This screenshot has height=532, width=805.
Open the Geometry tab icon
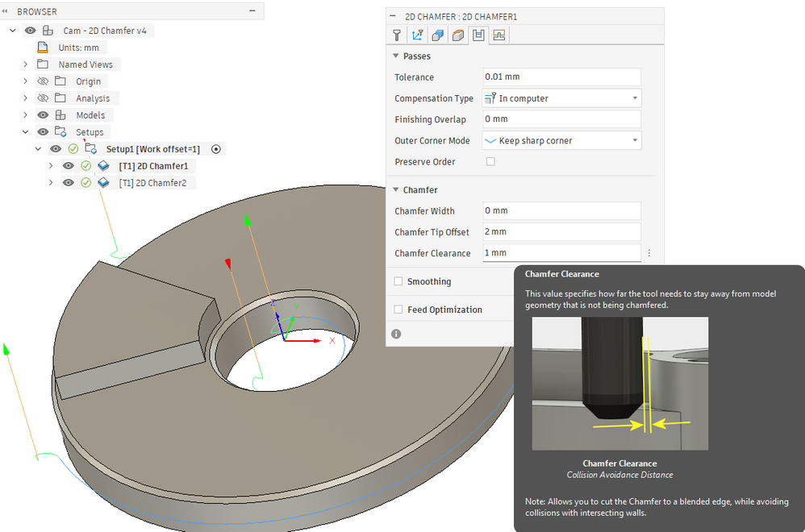point(438,35)
